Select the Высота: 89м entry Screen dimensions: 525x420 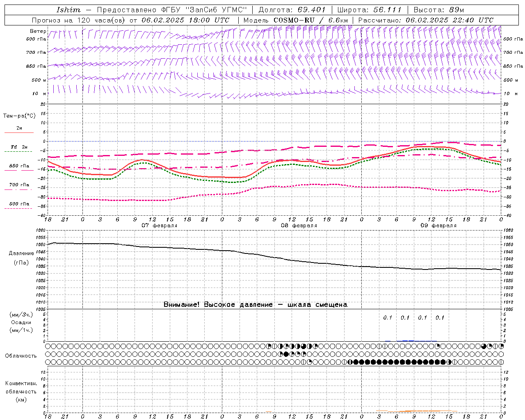coord(439,10)
